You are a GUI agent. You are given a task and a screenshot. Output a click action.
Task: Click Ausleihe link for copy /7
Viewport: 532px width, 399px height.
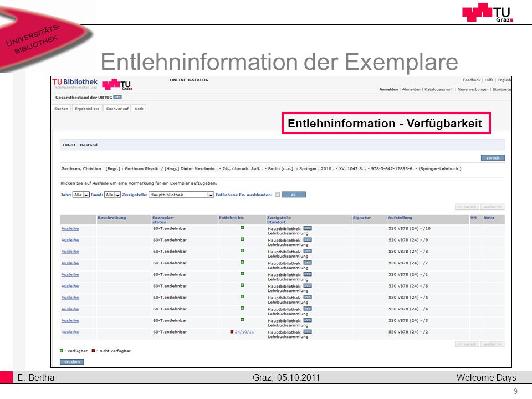[x=70, y=263]
